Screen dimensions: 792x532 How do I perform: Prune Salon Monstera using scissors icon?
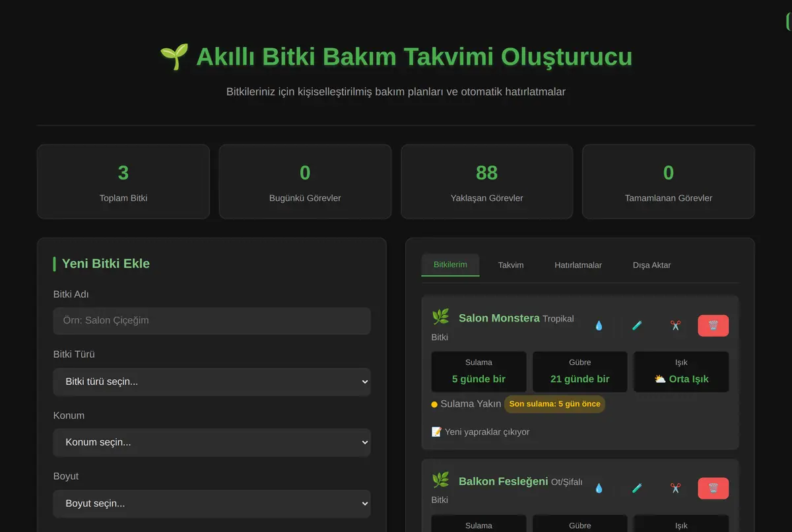[675, 325]
